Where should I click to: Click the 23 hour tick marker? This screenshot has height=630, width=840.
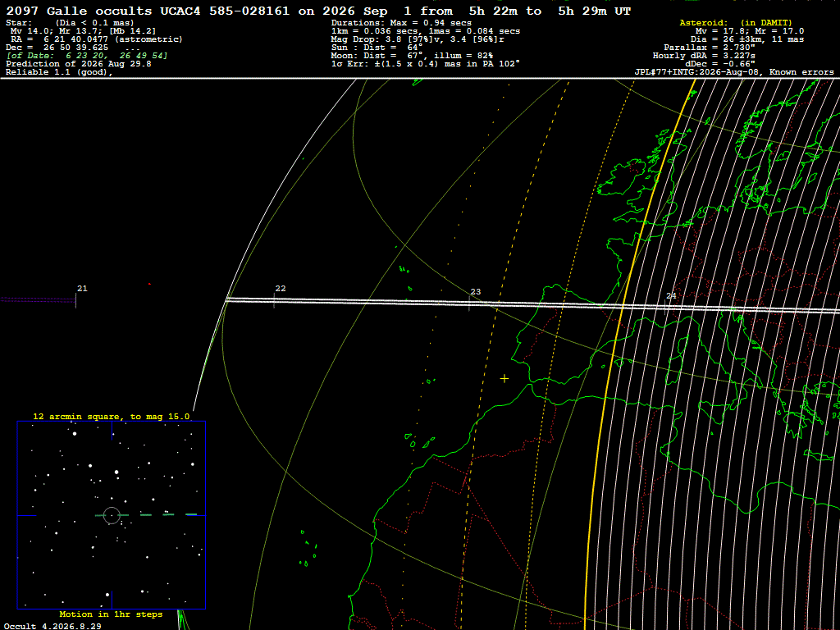469,304
